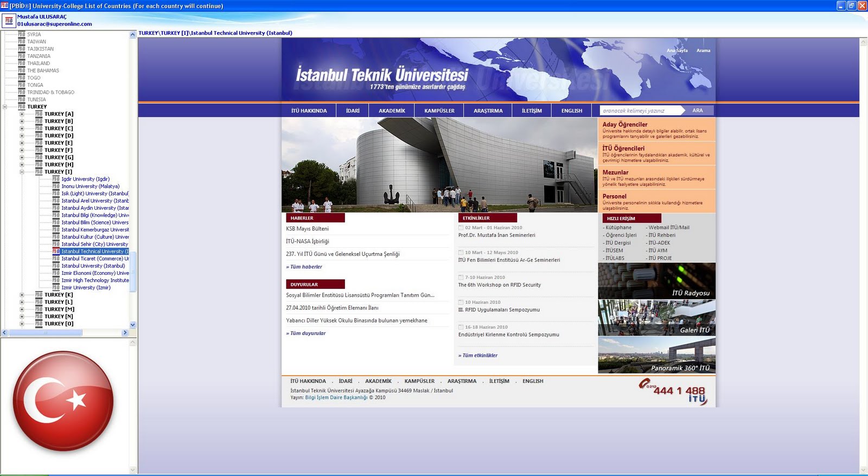Select Istanbul Arel University in the tree
The height and width of the screenshot is (476, 868).
[x=95, y=201]
